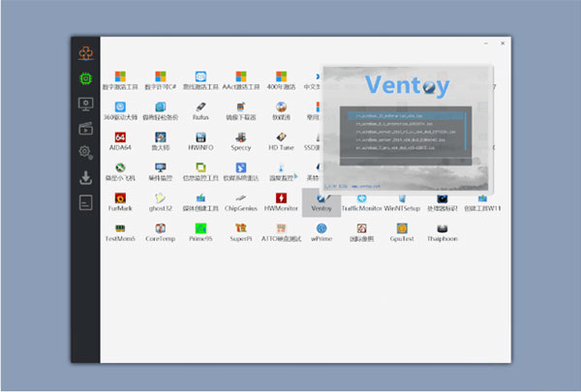Screen dimensions: 581x392
Task: Open Speccy system information tool
Action: pos(240,139)
